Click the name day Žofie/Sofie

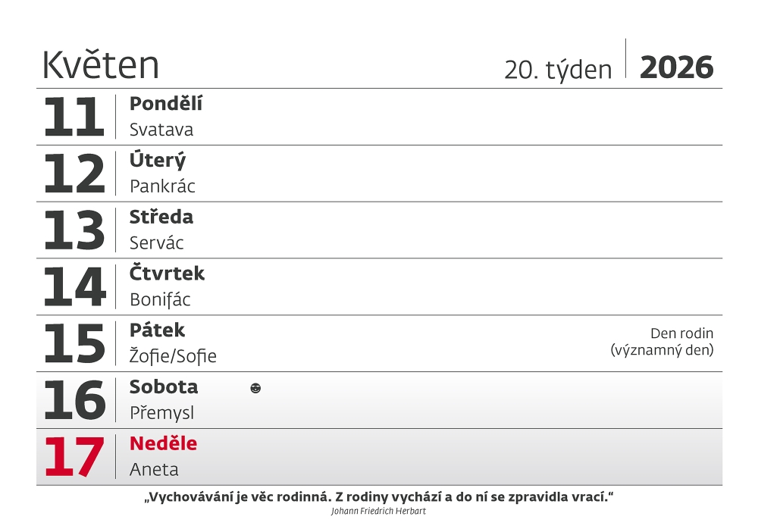(173, 356)
